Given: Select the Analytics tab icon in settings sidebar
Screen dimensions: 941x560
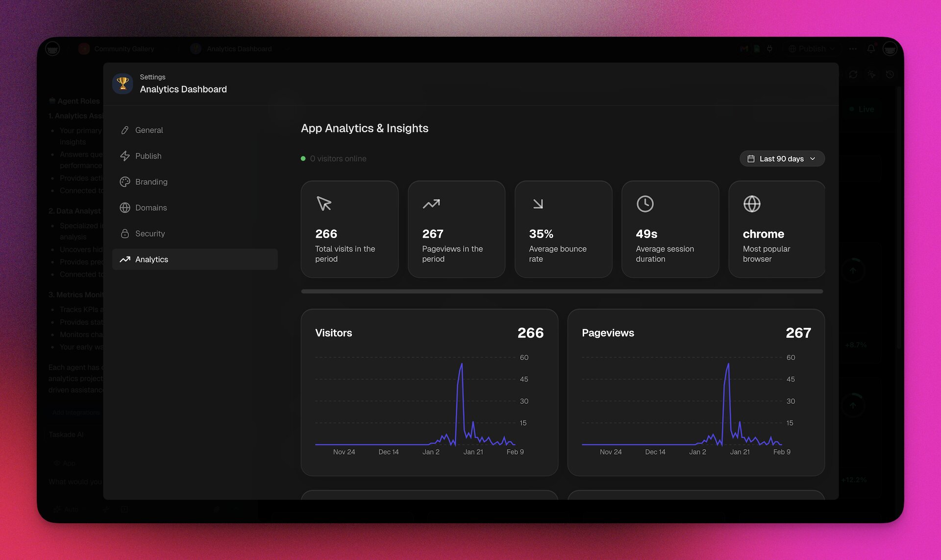Looking at the screenshot, I should pos(125,259).
